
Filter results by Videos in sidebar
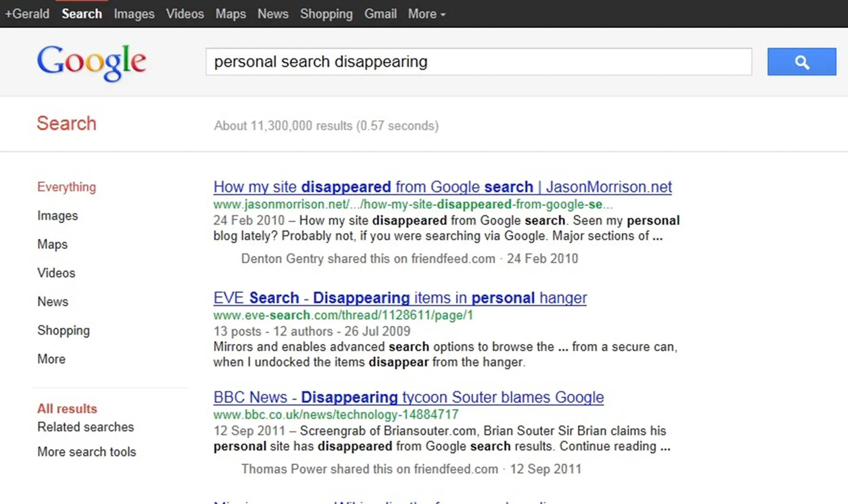coord(56,273)
